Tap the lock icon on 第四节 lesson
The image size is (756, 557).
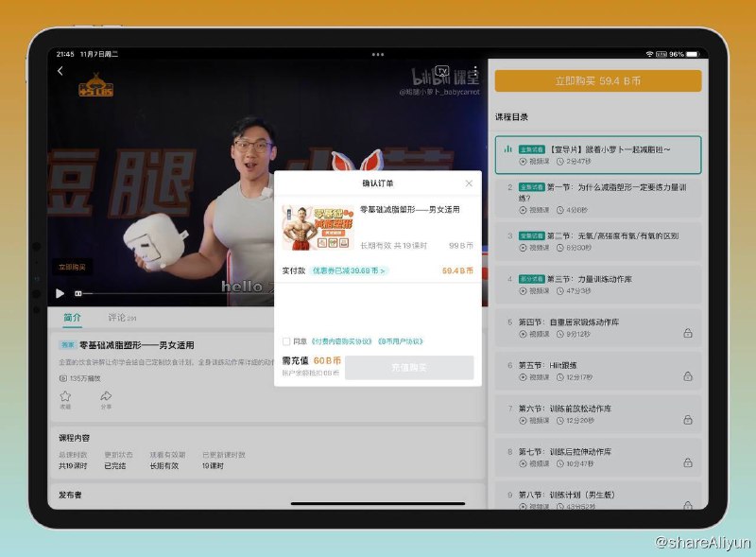687,331
